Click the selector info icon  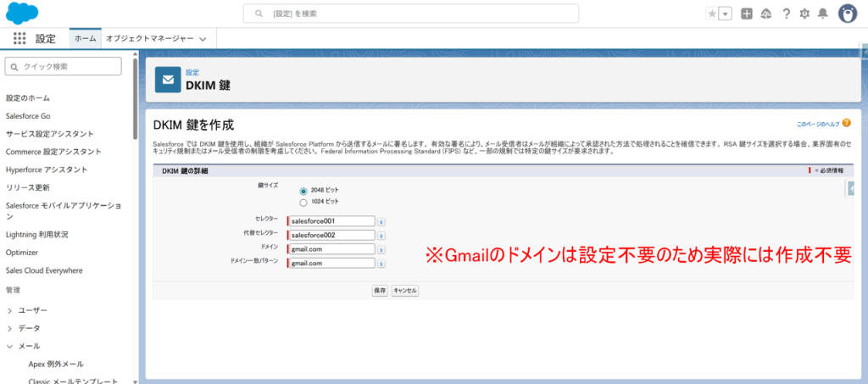(381, 221)
